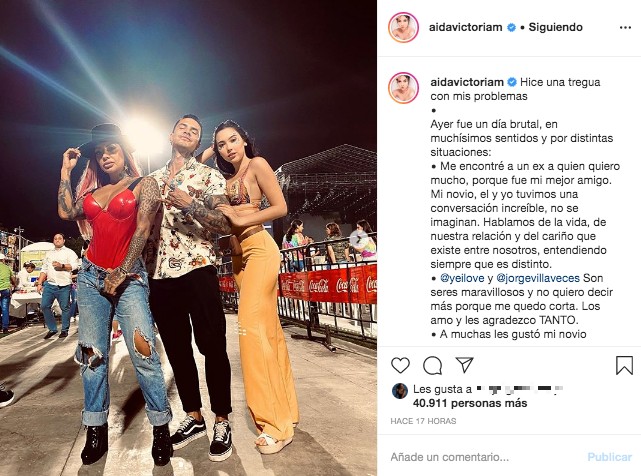641x476 pixels.
Task: View the 40.911 personas más likes list
Action: [470, 403]
